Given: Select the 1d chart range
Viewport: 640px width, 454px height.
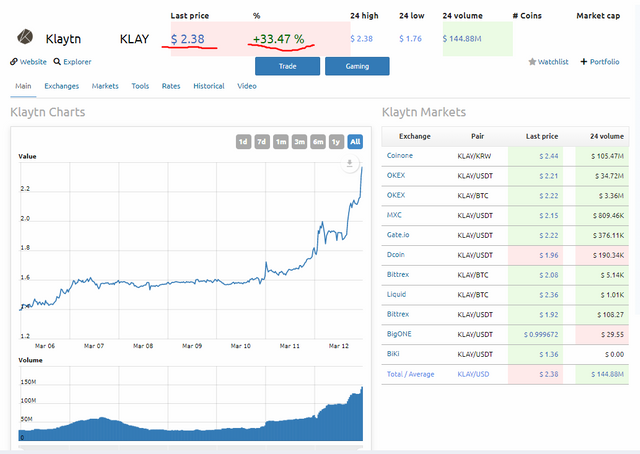Looking at the screenshot, I should coord(243,142).
